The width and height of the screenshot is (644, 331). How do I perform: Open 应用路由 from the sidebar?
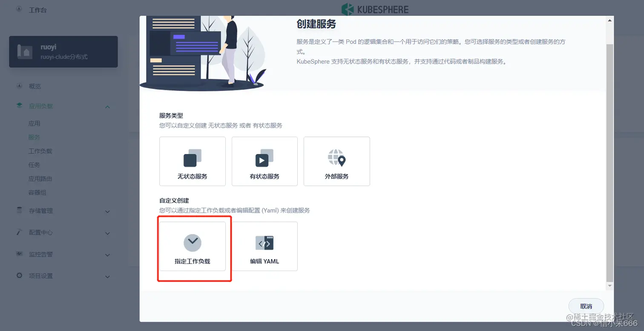click(40, 179)
